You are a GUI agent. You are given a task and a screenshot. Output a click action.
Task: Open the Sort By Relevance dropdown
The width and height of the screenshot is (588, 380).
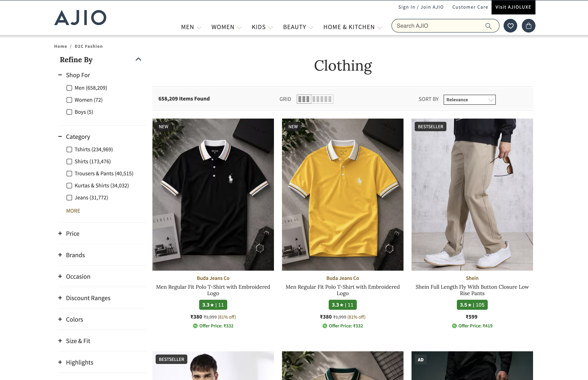(x=469, y=100)
